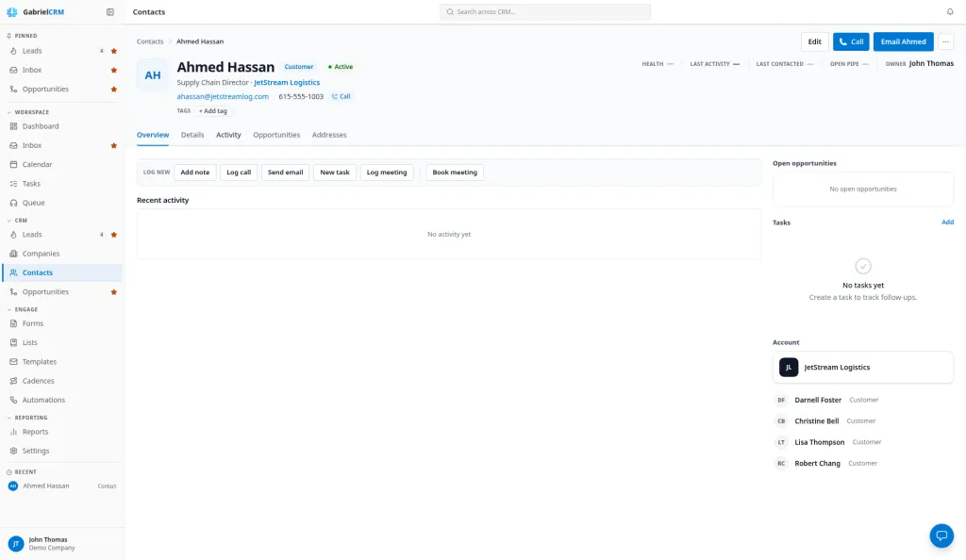Open the Queue headset icon

pyautogui.click(x=13, y=203)
